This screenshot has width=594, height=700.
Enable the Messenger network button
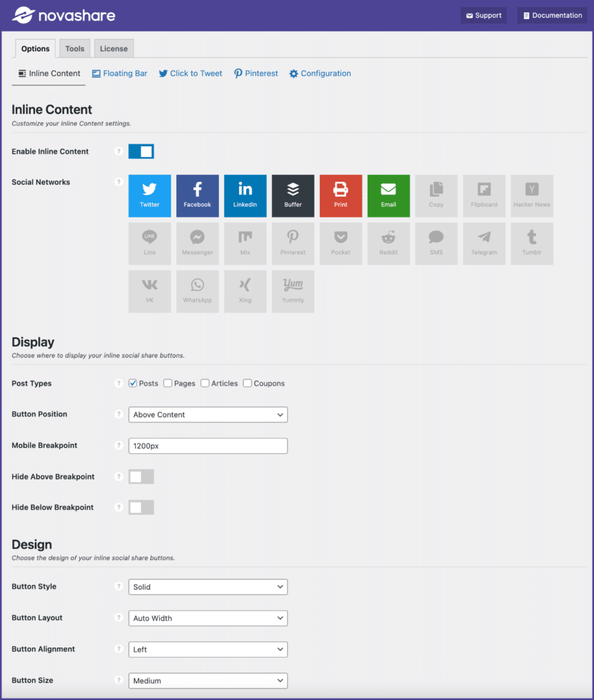[198, 244]
